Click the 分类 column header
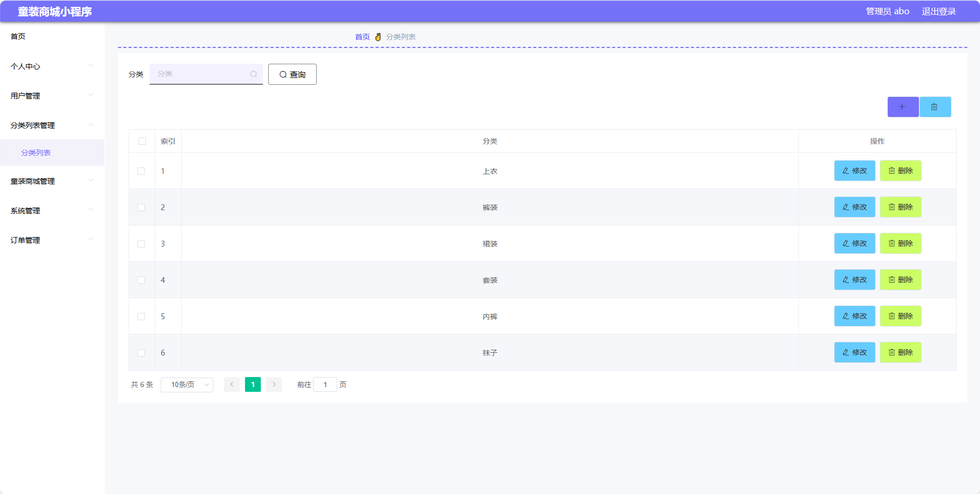The image size is (980, 494). 490,141
